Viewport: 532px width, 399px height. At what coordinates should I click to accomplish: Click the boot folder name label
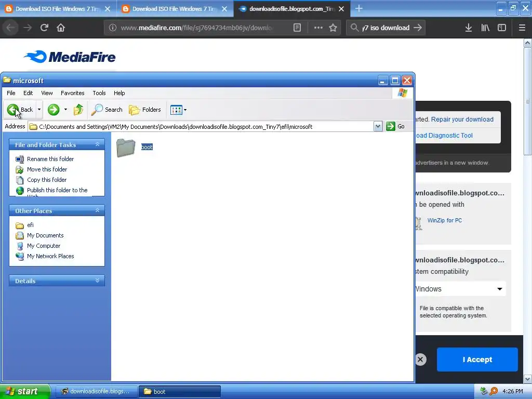(147, 147)
